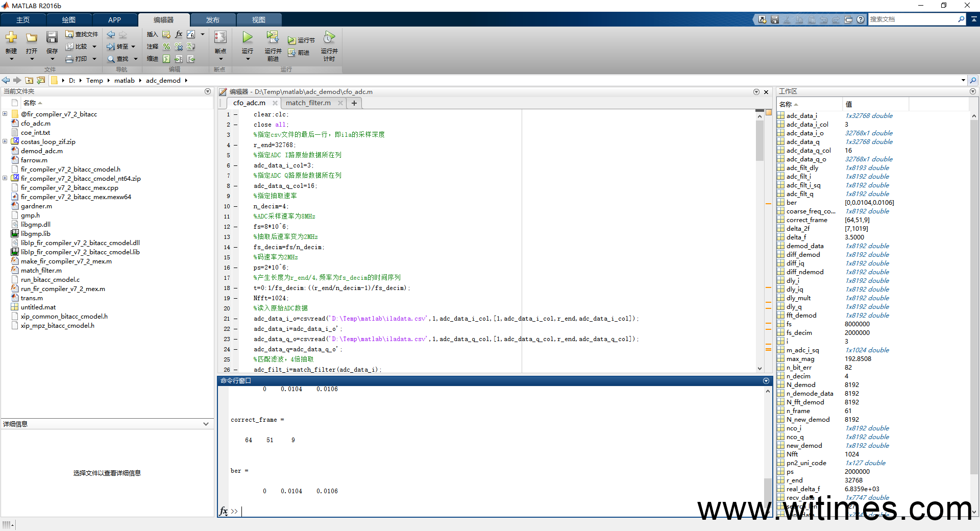Switch to the match_filter.m editor tab
This screenshot has width=980, height=531.
click(308, 103)
